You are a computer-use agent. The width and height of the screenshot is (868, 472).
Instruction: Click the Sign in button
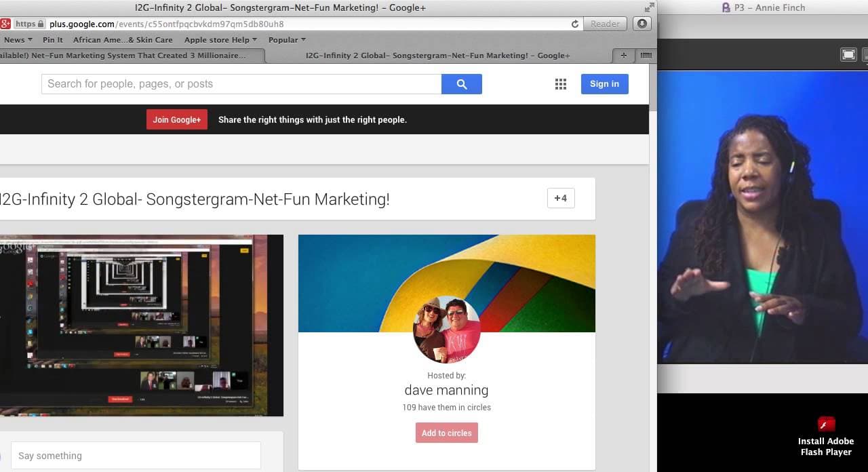pos(604,84)
